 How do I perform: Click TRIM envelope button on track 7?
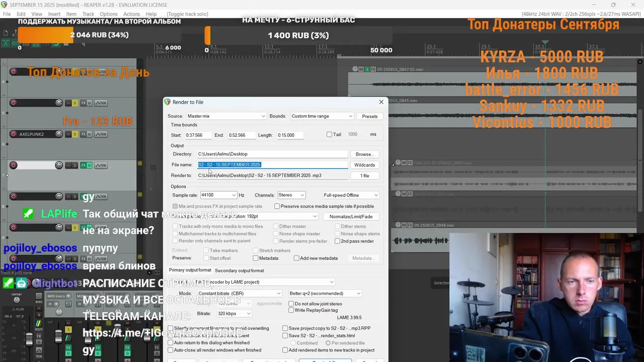(101, 165)
